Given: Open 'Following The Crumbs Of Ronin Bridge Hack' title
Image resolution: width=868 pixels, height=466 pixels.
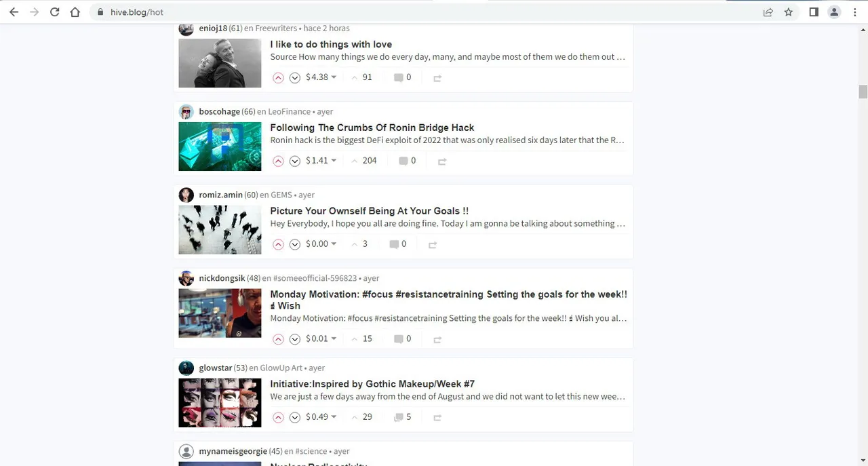Looking at the screenshot, I should click(x=372, y=128).
